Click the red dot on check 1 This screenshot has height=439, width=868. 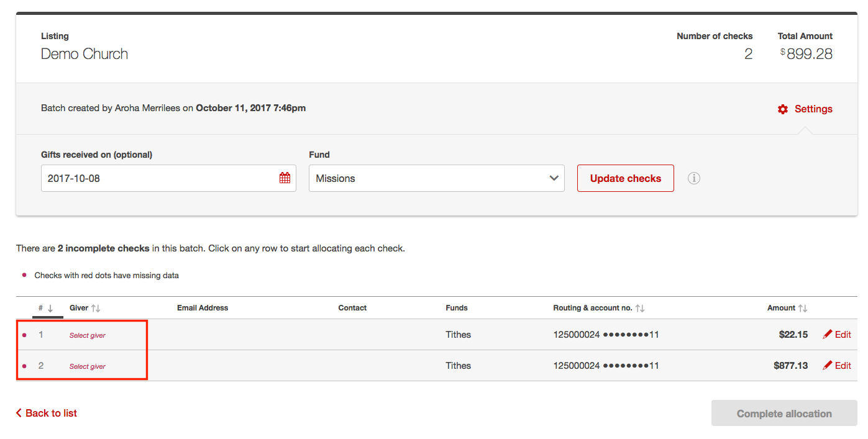(24, 334)
